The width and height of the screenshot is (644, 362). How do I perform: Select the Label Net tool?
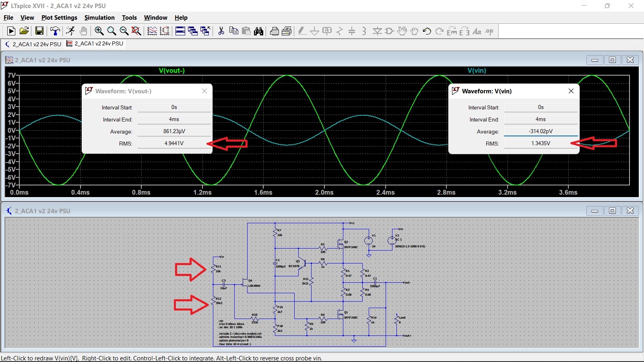coord(327,31)
